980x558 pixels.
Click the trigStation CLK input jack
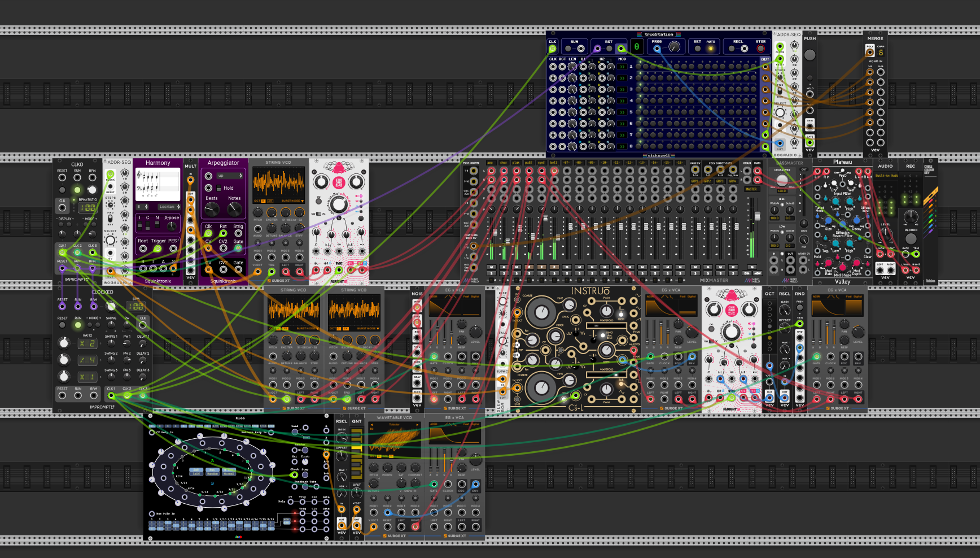tap(553, 49)
